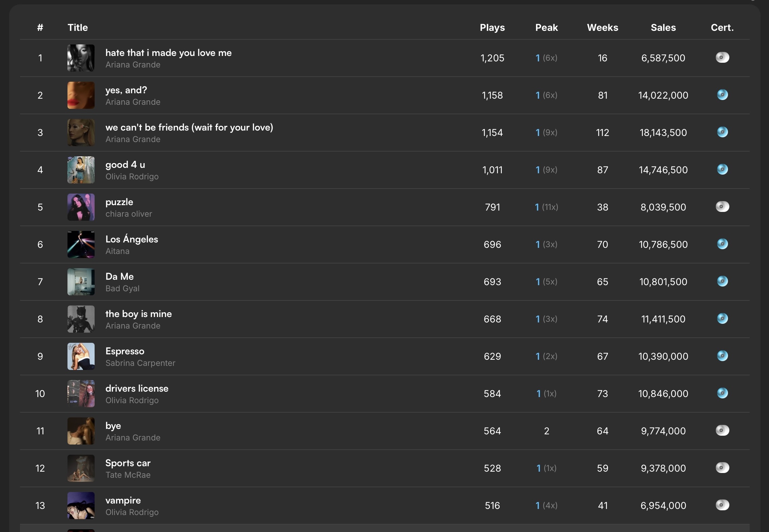
Task: Click the diamond disc icon for good 4 u
Action: point(722,169)
